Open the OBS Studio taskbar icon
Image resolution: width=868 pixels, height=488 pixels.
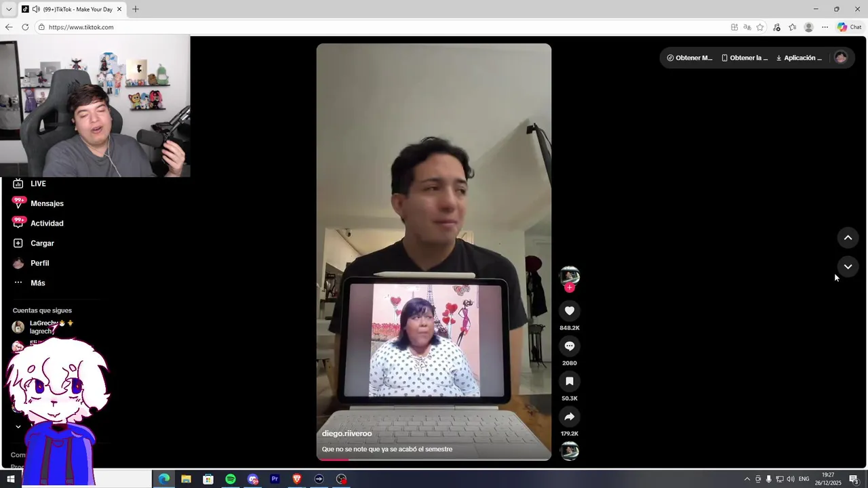click(x=341, y=479)
